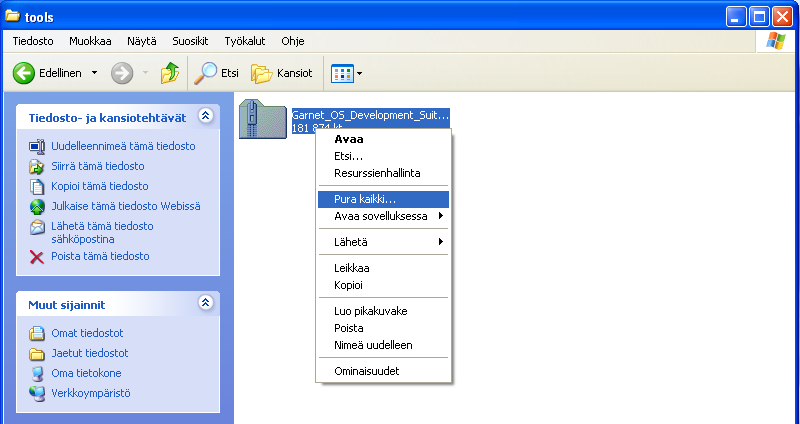Viewport: 800px width, 424px height.
Task: Open the Suosikit menu
Action: point(190,41)
